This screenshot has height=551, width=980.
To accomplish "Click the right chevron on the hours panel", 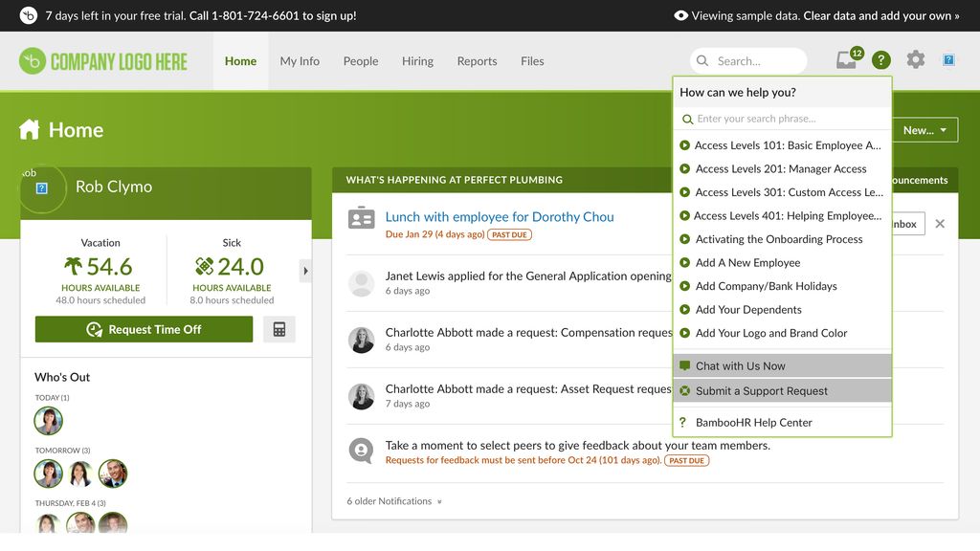I will [304, 271].
